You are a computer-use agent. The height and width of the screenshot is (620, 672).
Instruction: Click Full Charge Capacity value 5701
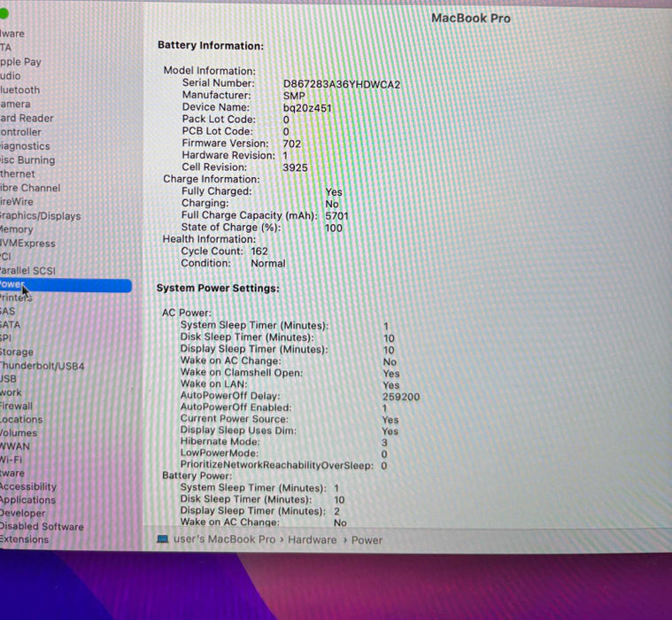coord(336,215)
